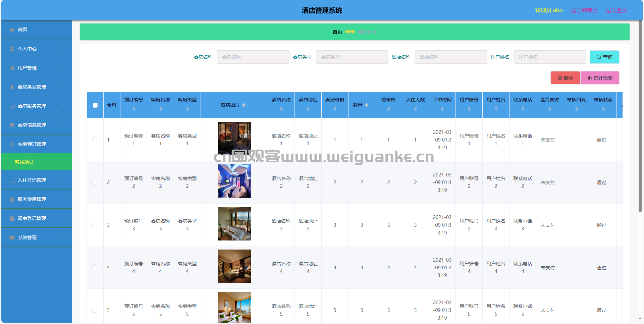Screen dimensions: 644x324
Task: Focus the 酒店名称 search field
Action: tap(451, 57)
